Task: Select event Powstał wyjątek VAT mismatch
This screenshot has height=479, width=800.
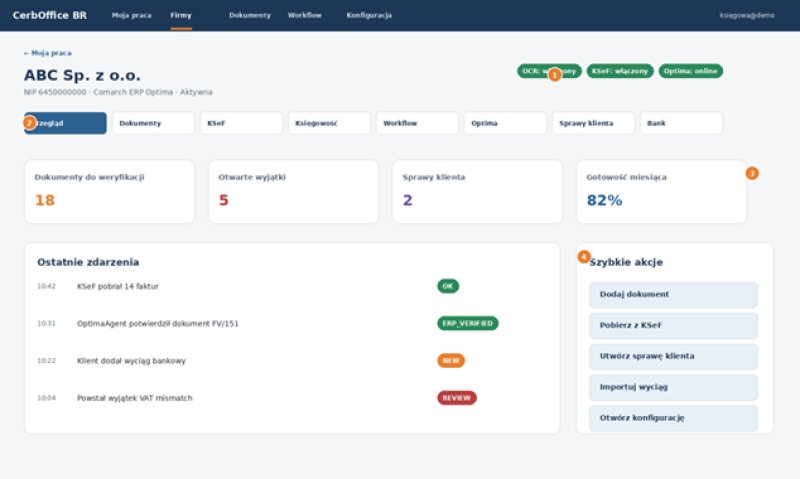Action: pyautogui.click(x=135, y=398)
